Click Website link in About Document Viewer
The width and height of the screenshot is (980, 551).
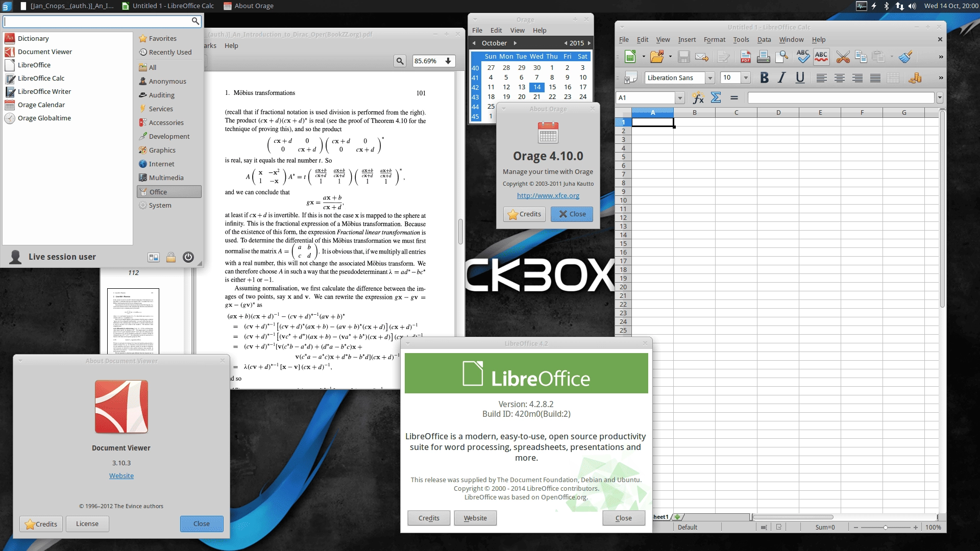tap(121, 476)
